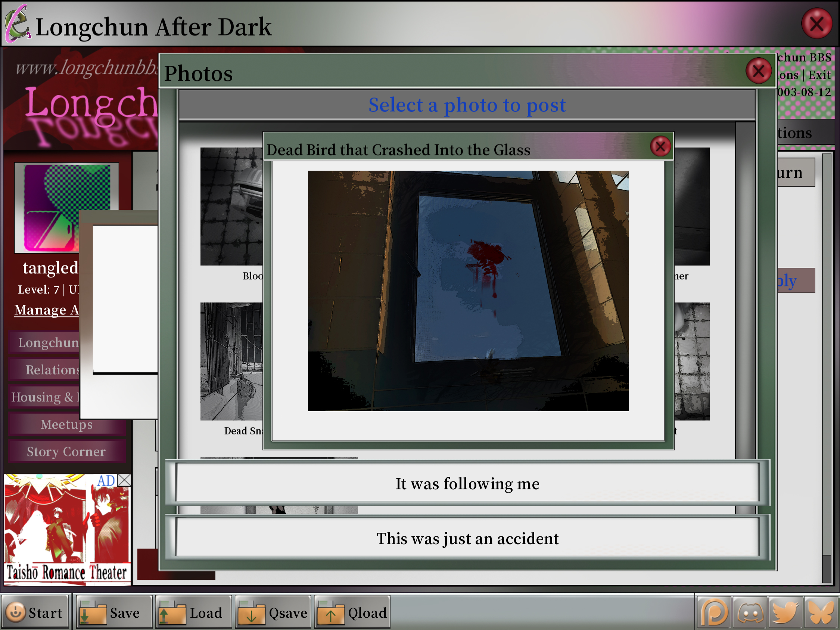Click the Save folder button
The image size is (840, 630).
pos(113,612)
